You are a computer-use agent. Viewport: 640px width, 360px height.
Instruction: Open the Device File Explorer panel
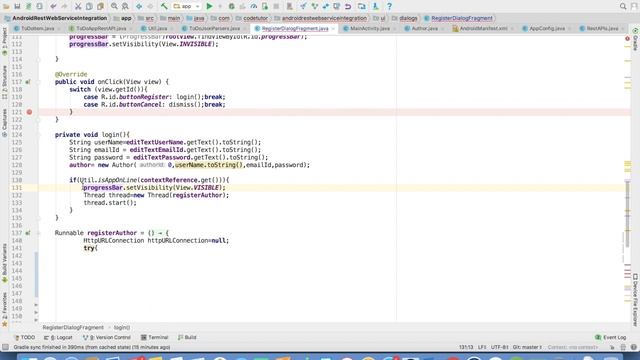pos(636,300)
